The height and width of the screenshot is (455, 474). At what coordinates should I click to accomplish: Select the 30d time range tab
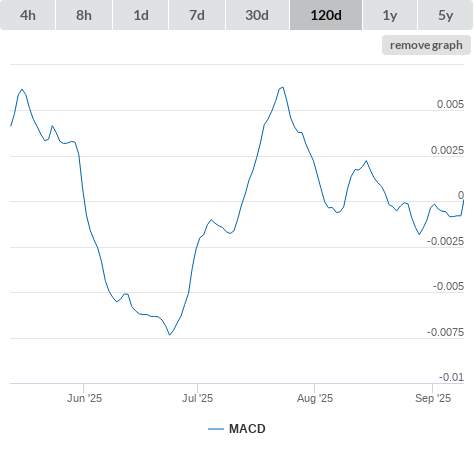click(257, 15)
